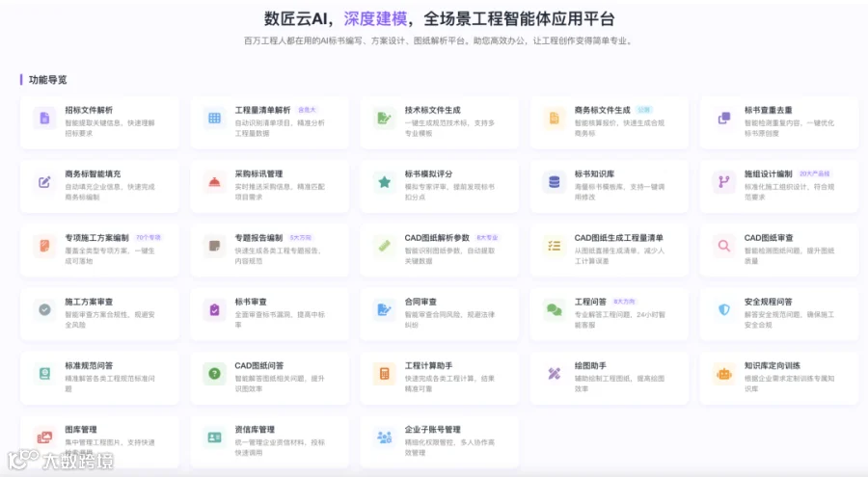Open the 标准规范问答 teal badge icon
The width and height of the screenshot is (868, 477).
coord(44,374)
